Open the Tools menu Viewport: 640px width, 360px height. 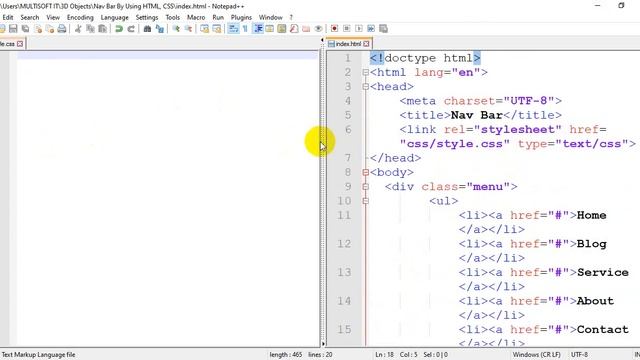click(173, 18)
